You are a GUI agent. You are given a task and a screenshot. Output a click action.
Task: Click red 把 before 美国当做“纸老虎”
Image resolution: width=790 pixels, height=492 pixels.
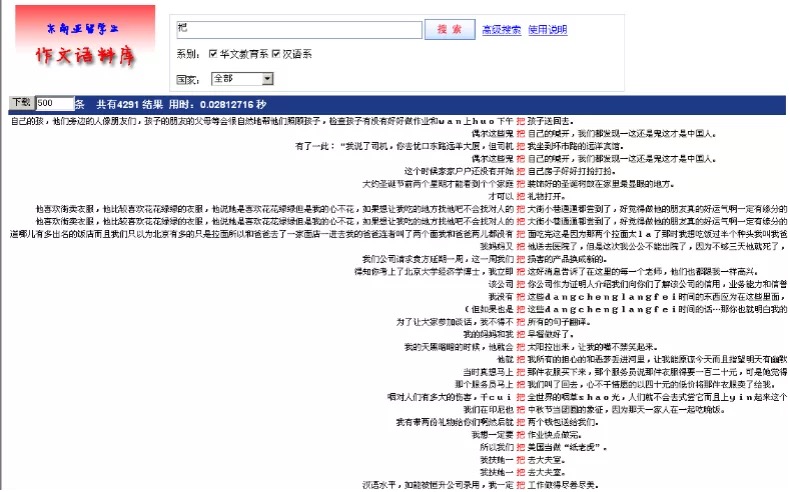[x=520, y=447]
